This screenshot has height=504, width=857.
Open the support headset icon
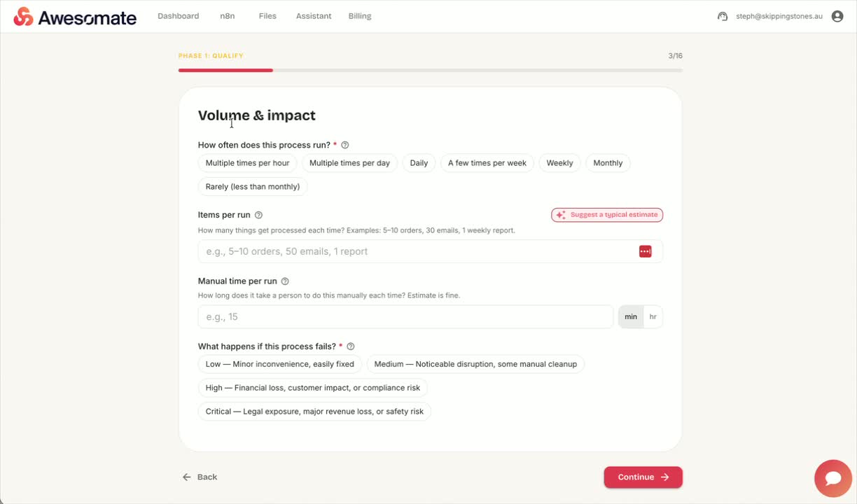tap(723, 16)
